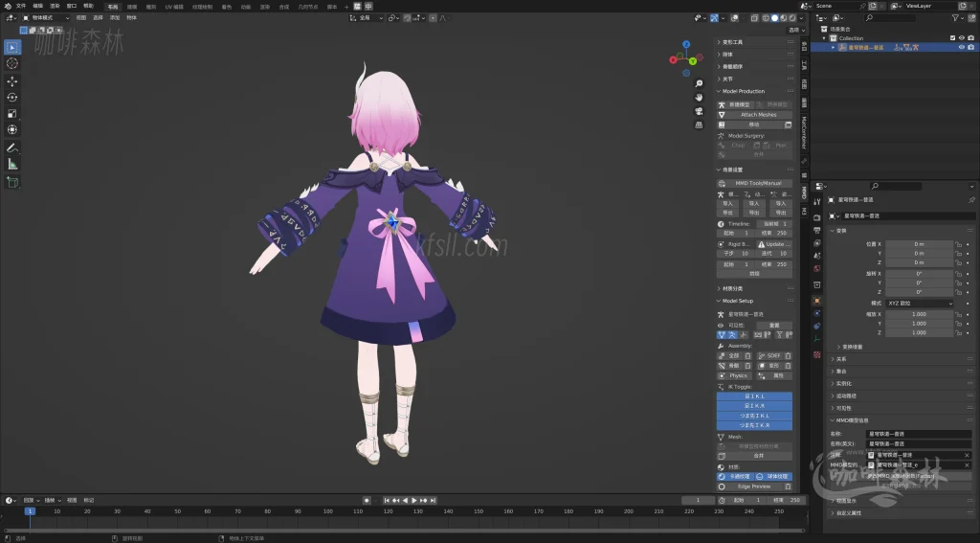Select the Transform tool in left toolbar
This screenshot has width=980, height=543.
click(x=11, y=129)
